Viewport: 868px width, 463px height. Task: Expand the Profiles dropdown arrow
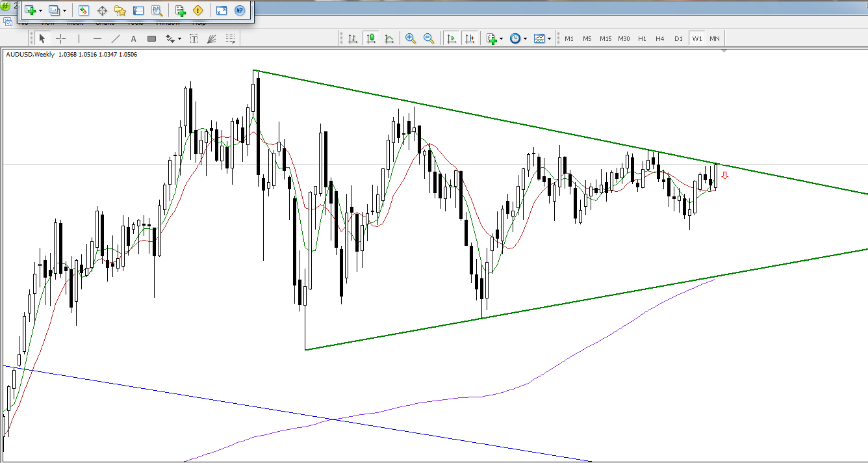click(x=64, y=11)
